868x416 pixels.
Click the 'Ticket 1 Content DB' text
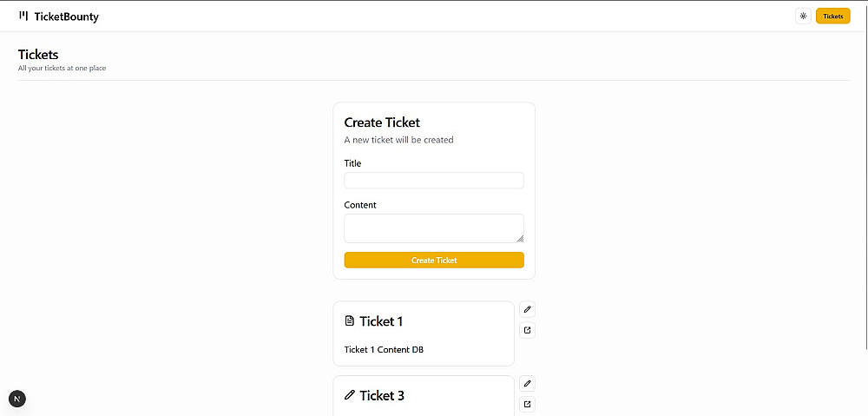(384, 350)
